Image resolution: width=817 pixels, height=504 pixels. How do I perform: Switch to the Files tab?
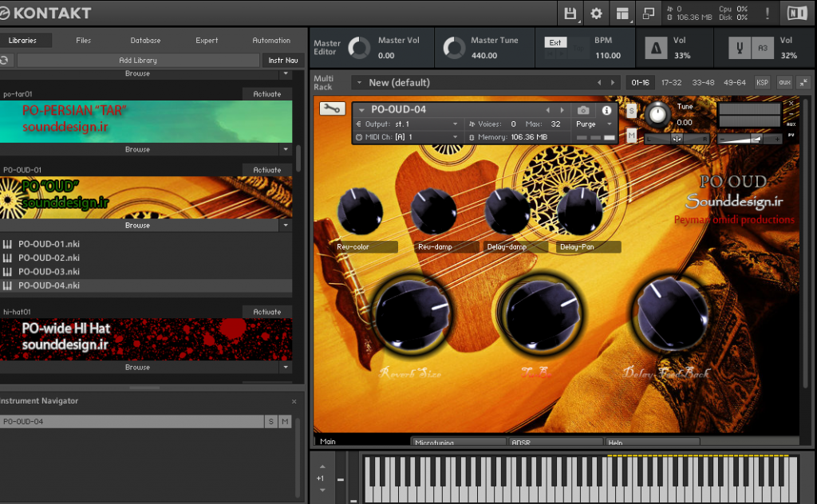[x=83, y=40]
